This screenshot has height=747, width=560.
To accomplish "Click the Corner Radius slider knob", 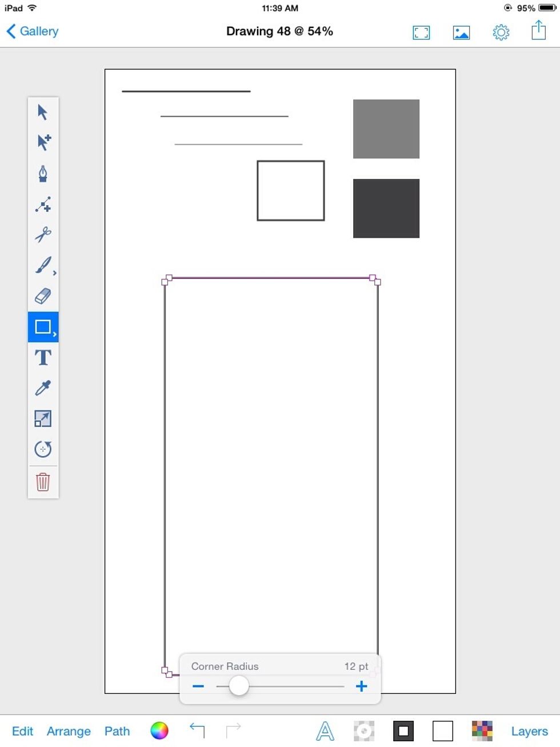I will 239,686.
